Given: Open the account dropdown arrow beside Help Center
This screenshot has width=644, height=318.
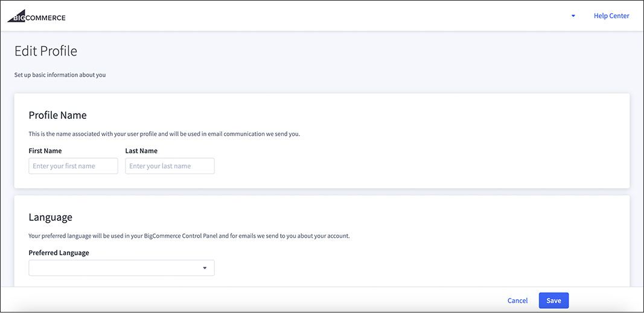Looking at the screenshot, I should 573,16.
